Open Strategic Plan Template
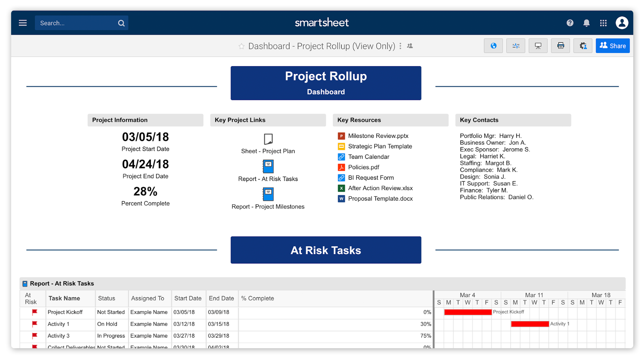The height and width of the screenshot is (361, 644). click(380, 146)
